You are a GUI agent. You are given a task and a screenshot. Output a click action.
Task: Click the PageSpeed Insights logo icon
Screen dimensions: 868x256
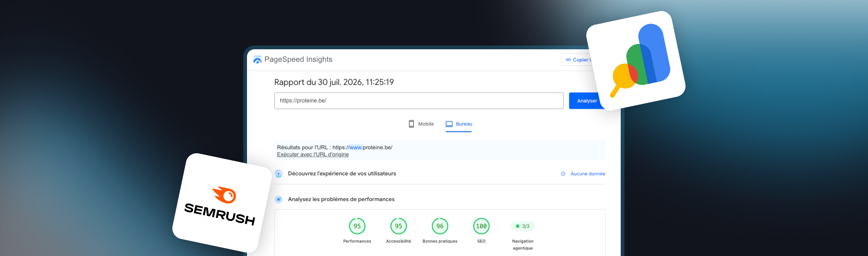click(x=258, y=59)
